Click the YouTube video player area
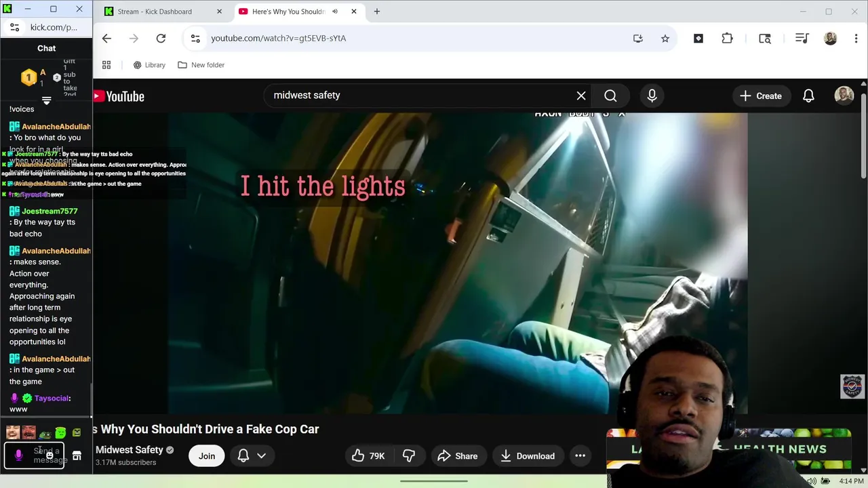The height and width of the screenshot is (488, 868). pyautogui.click(x=458, y=263)
